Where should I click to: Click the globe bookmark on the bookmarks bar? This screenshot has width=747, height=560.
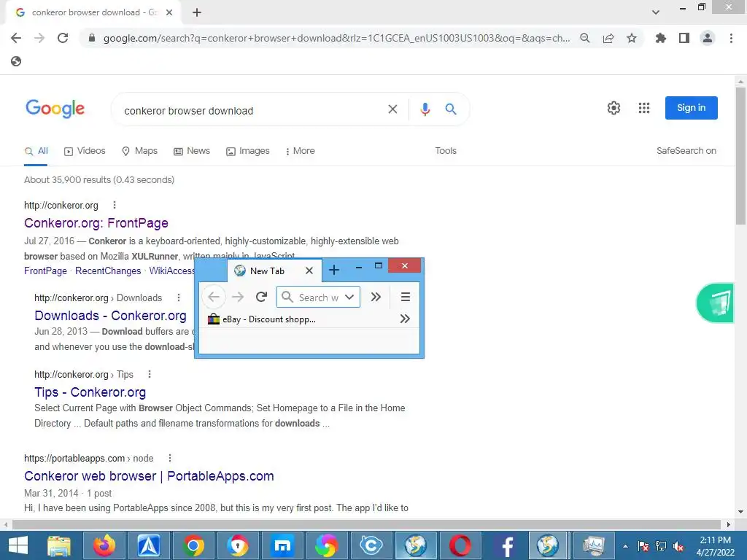(x=16, y=61)
